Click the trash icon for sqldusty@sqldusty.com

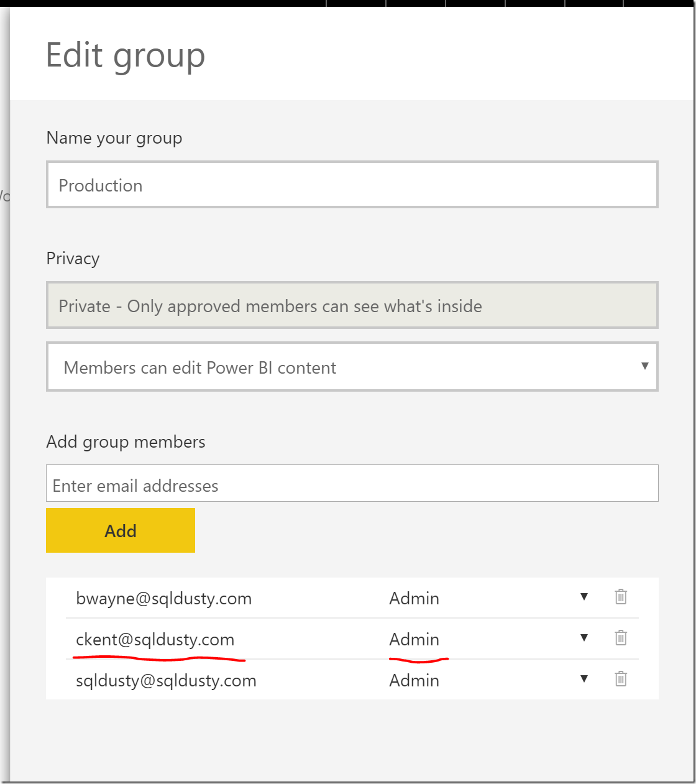pyautogui.click(x=620, y=679)
